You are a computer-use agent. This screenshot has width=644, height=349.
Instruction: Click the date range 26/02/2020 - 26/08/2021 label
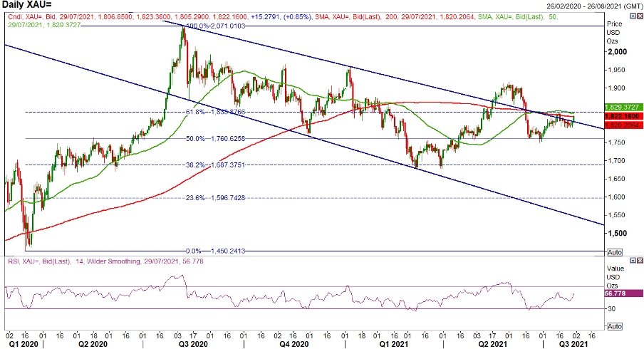593,6
